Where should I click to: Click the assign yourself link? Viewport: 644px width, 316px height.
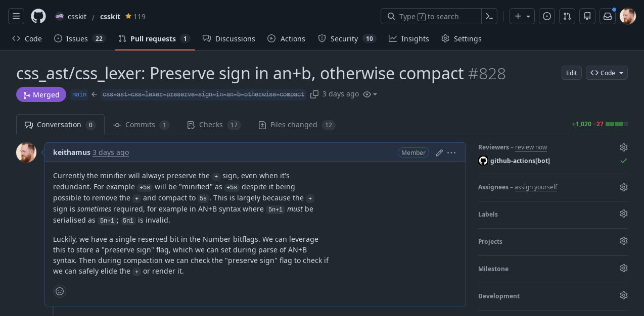pyautogui.click(x=536, y=187)
